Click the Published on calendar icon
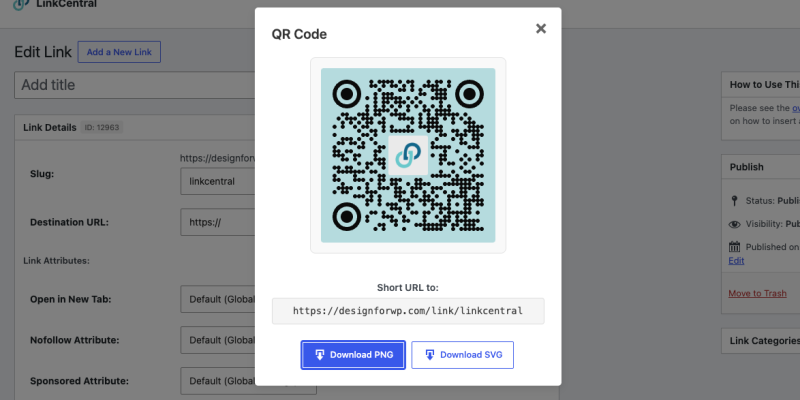Screen dimensions: 800x400 [735, 247]
